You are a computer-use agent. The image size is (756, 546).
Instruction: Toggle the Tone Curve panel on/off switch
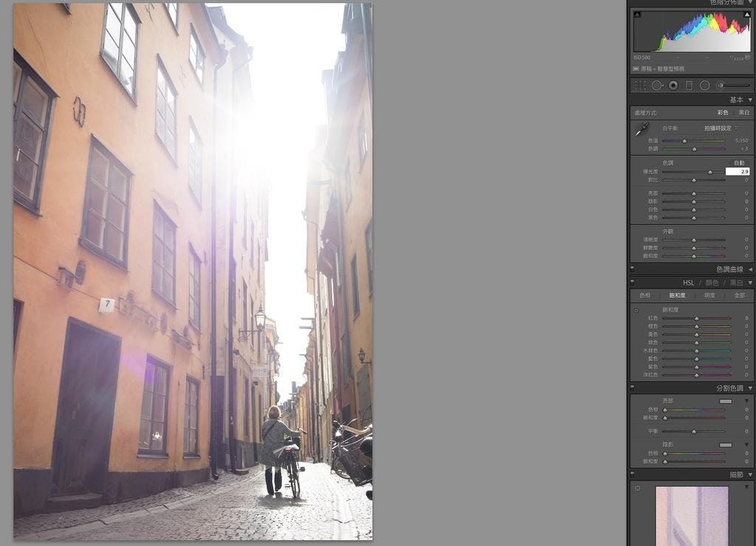coord(632,269)
